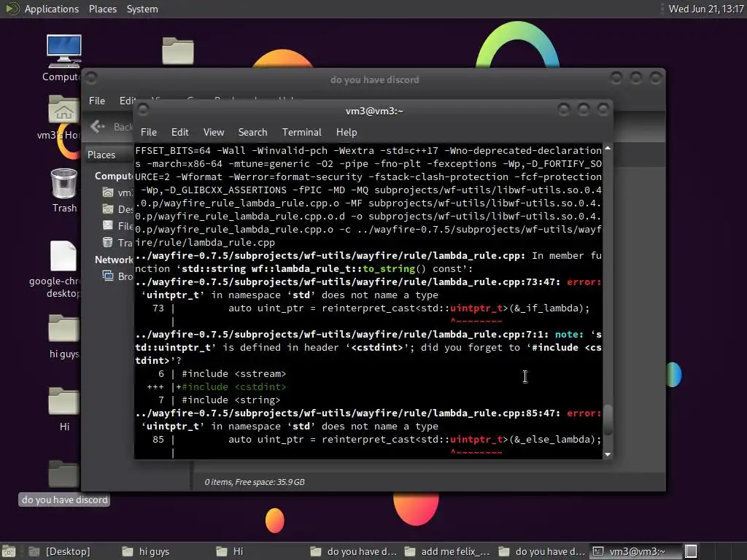Open the Places menu in the top panel

[x=102, y=9]
